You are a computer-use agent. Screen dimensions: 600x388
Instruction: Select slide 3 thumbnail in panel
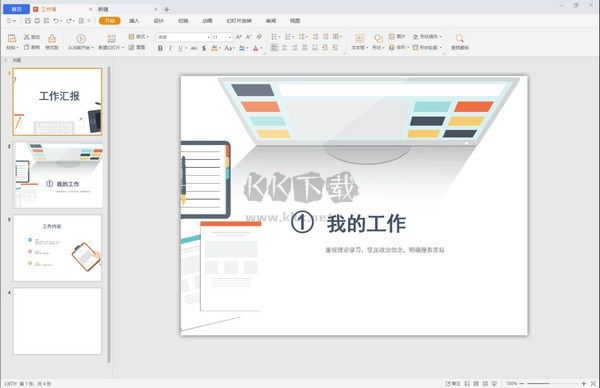(x=57, y=248)
